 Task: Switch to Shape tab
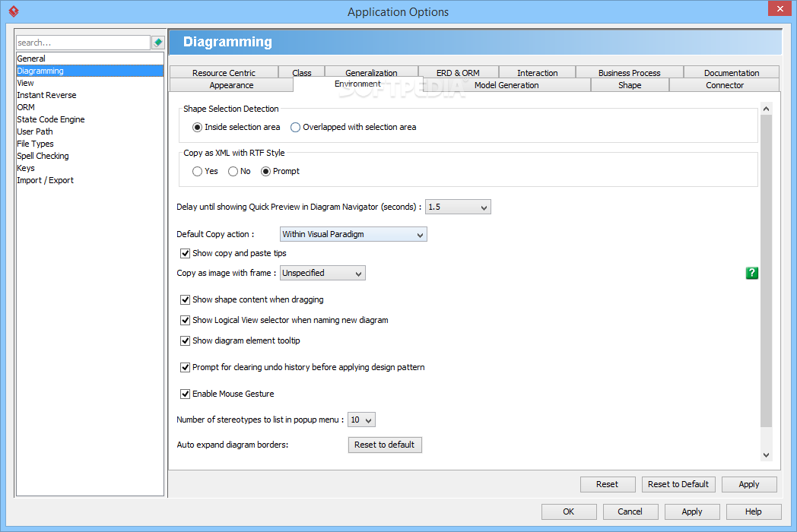(630, 85)
